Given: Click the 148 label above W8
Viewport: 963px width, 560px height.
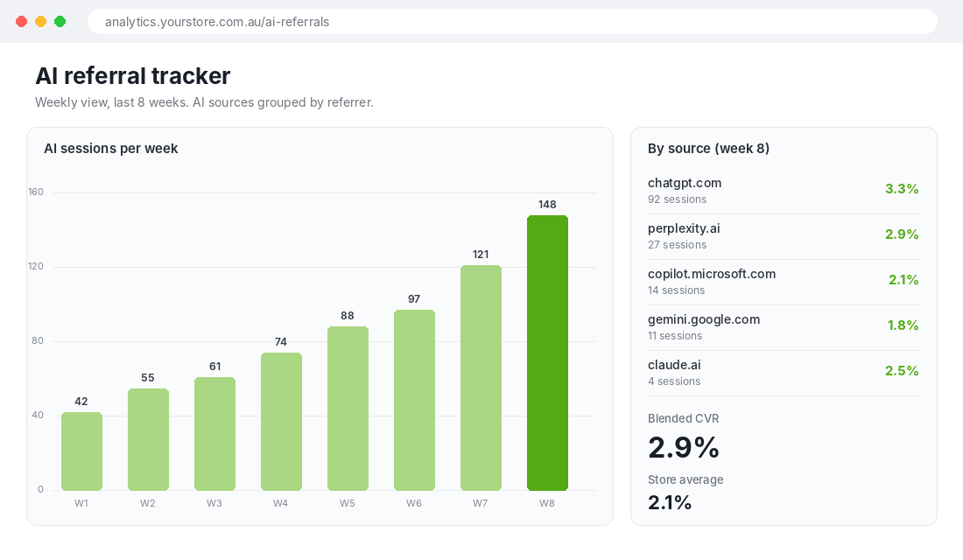Looking at the screenshot, I should pyautogui.click(x=547, y=205).
